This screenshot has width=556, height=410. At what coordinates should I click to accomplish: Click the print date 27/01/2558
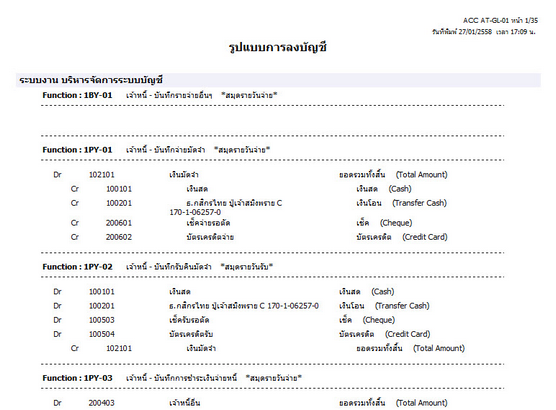[x=475, y=32]
